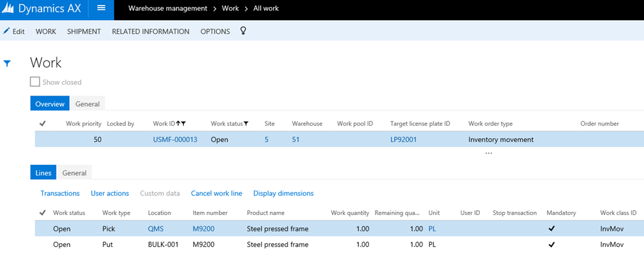
Task: Click Display dimensions button
Action: (x=283, y=194)
